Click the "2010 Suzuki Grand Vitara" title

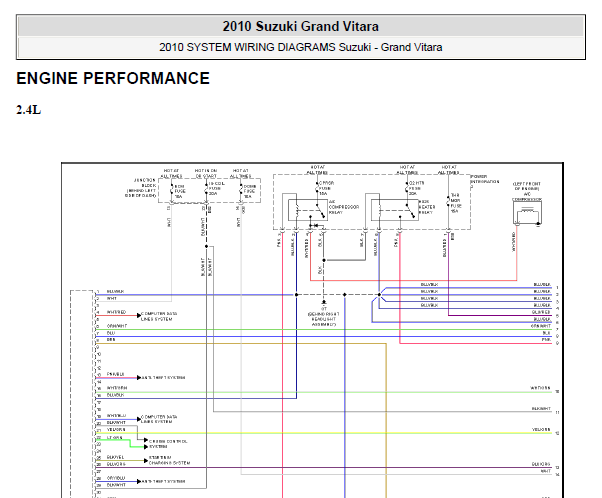301,26
